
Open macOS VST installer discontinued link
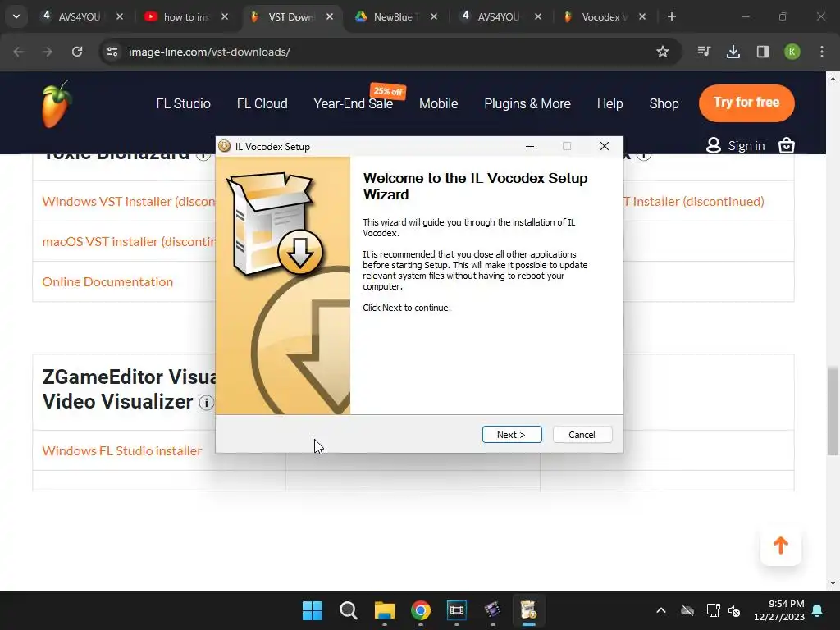[129, 242]
